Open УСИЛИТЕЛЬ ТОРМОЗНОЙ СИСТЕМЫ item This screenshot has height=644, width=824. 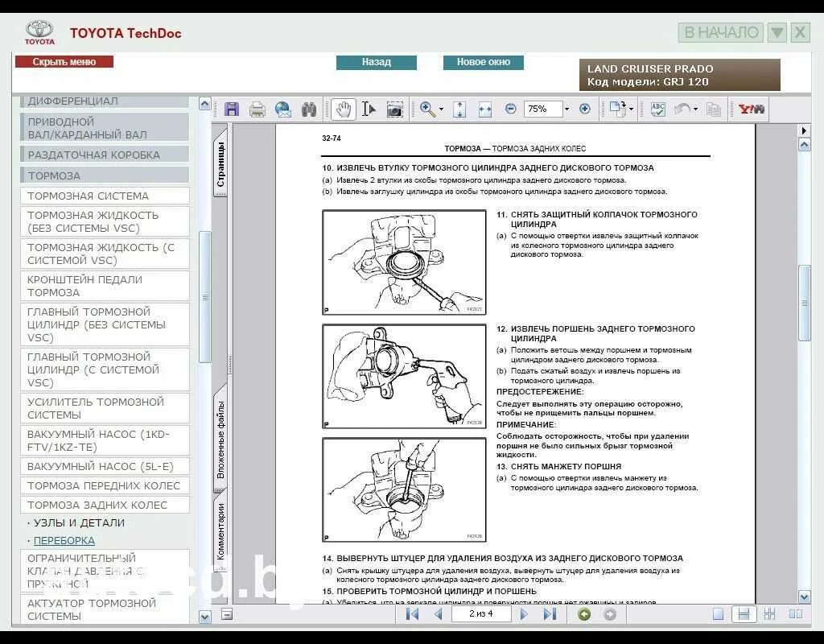pyautogui.click(x=105, y=408)
